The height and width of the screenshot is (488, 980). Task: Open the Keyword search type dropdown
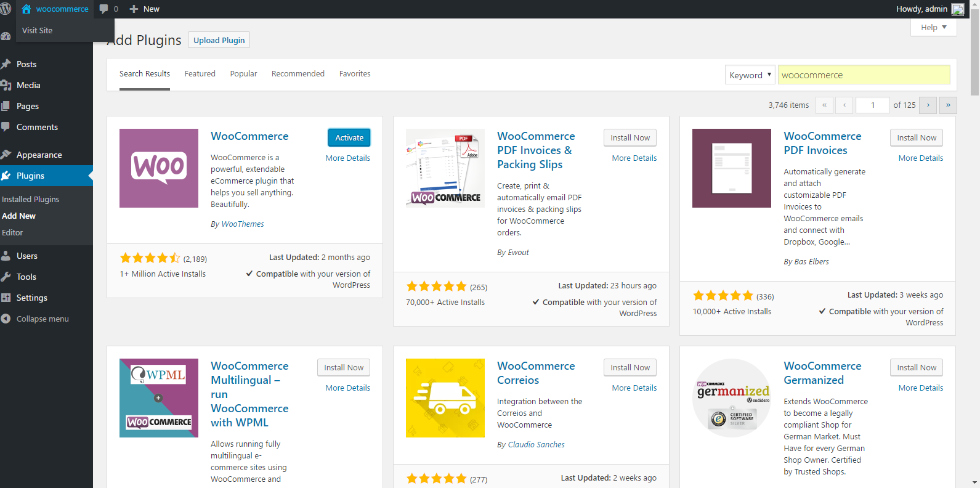pyautogui.click(x=750, y=75)
